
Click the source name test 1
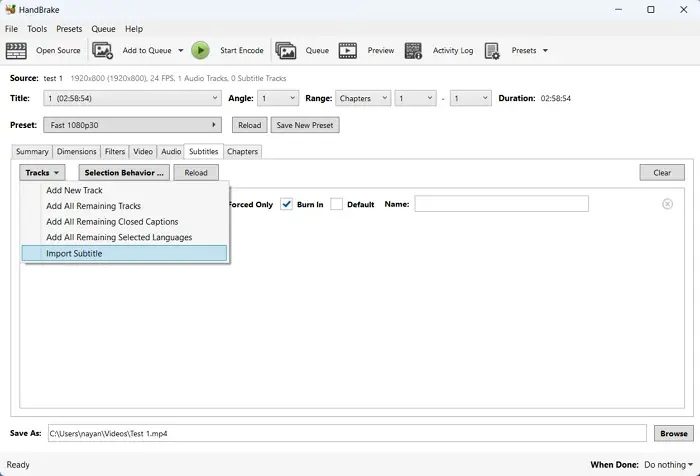[53, 78]
